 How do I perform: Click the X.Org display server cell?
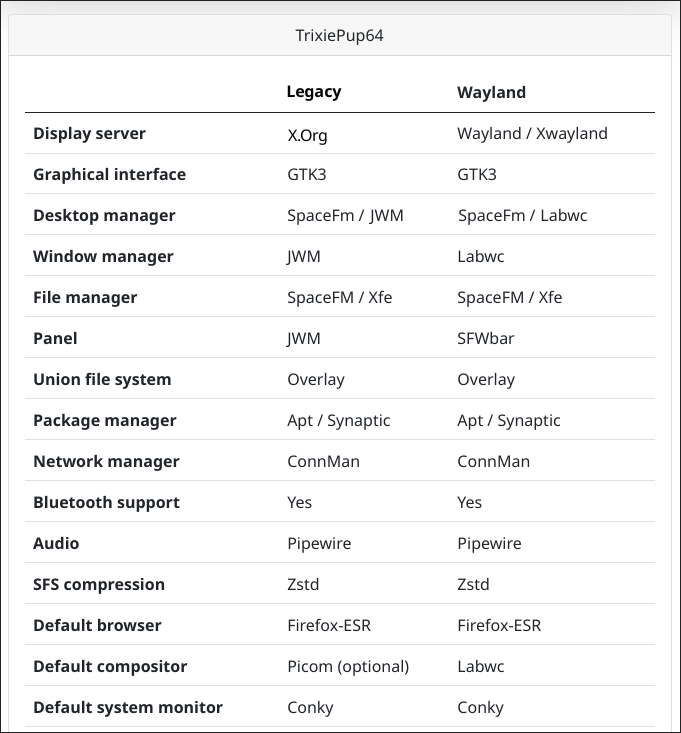pos(307,134)
